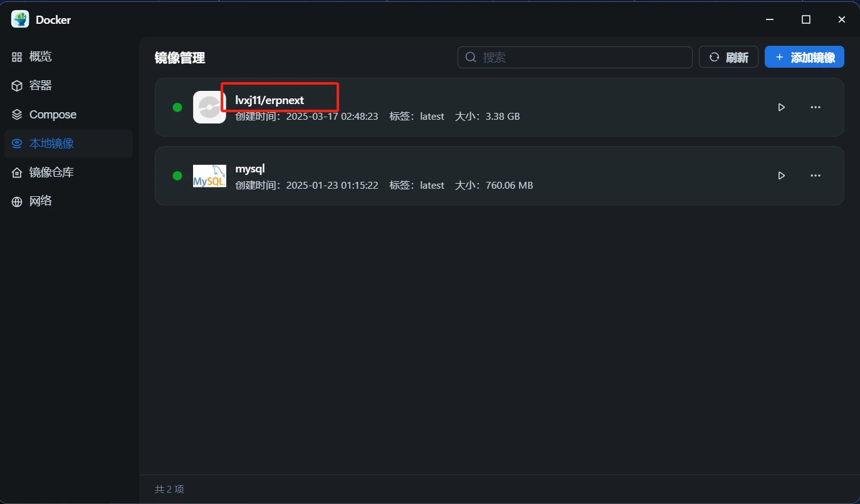Click creation time 2025-01-23 01:15:22

click(332, 186)
